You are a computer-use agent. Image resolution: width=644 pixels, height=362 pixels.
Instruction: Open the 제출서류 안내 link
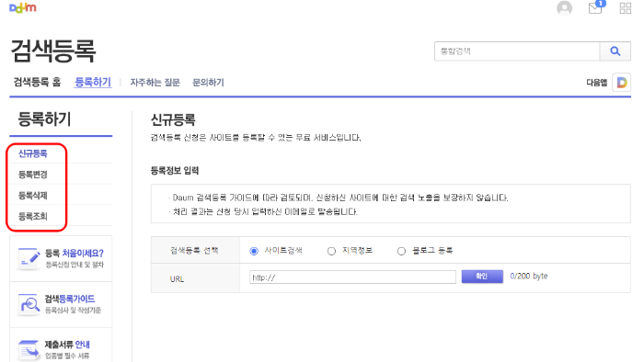[67, 345]
